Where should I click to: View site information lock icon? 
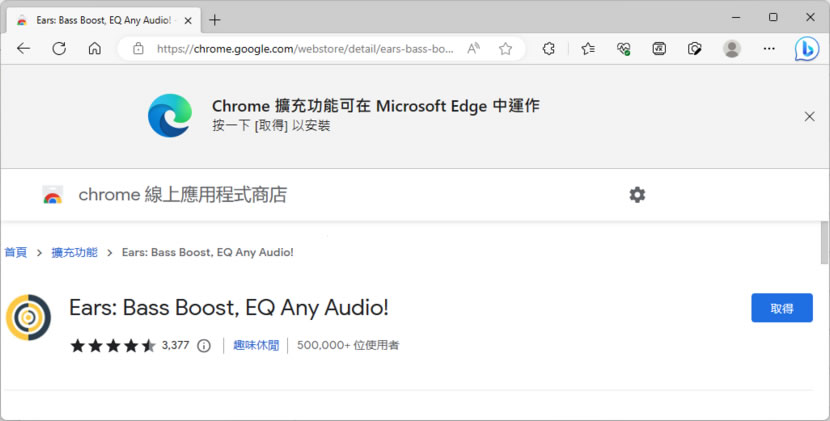[x=138, y=49]
